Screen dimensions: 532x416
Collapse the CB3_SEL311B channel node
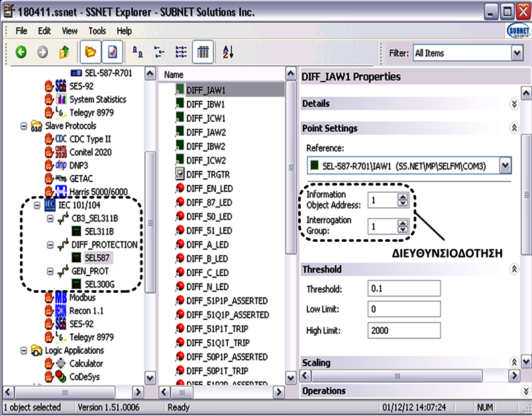50,218
